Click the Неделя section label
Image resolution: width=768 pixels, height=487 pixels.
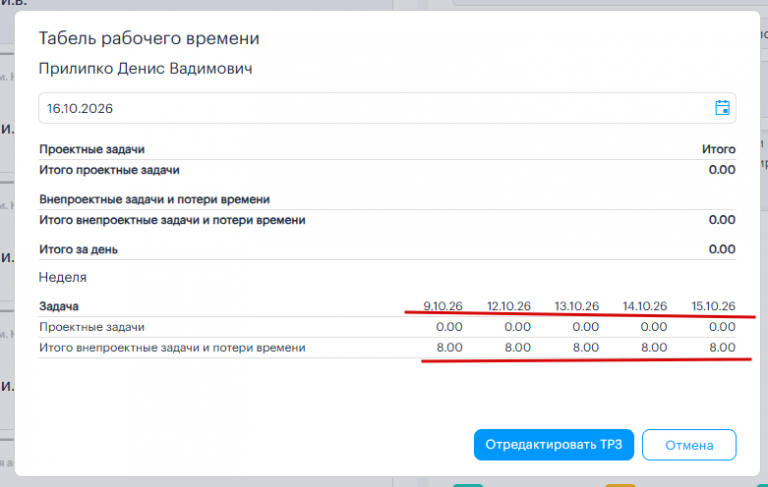pos(63,277)
